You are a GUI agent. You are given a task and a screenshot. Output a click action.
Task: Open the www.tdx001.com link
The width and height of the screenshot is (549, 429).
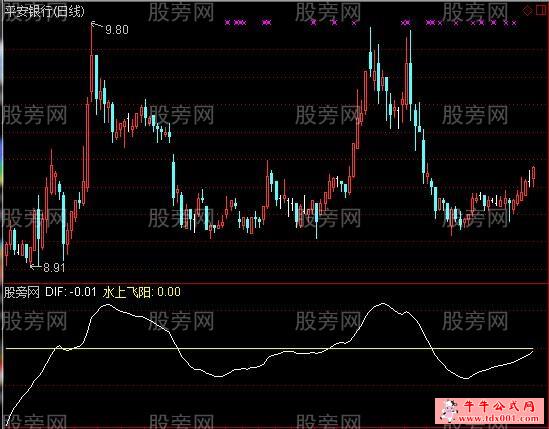coord(499,418)
